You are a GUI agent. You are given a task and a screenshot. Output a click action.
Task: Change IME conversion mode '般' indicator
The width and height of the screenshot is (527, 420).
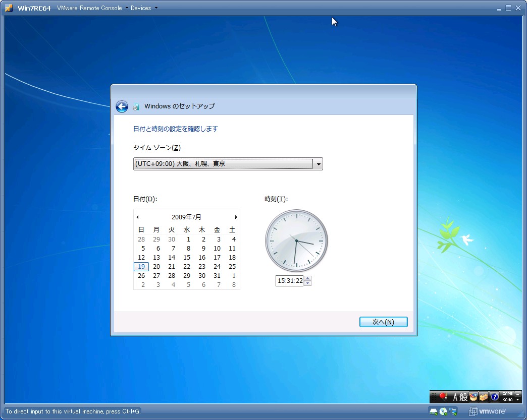(x=464, y=397)
